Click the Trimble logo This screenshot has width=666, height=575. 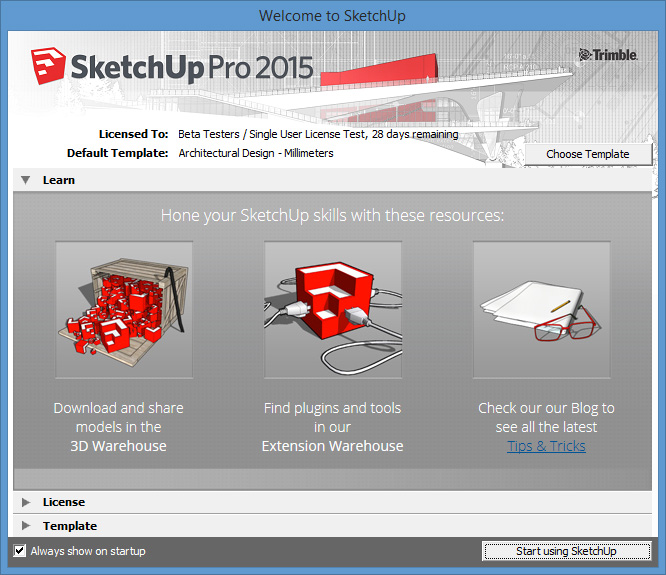(608, 55)
